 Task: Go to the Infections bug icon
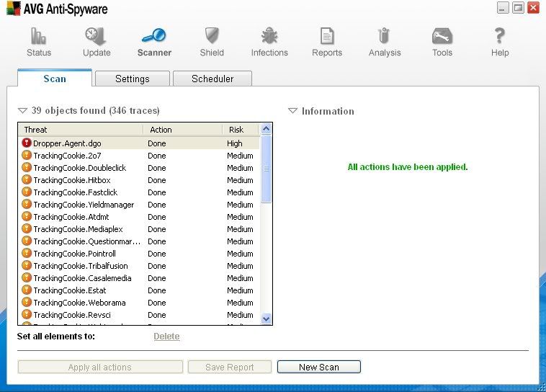click(x=269, y=37)
